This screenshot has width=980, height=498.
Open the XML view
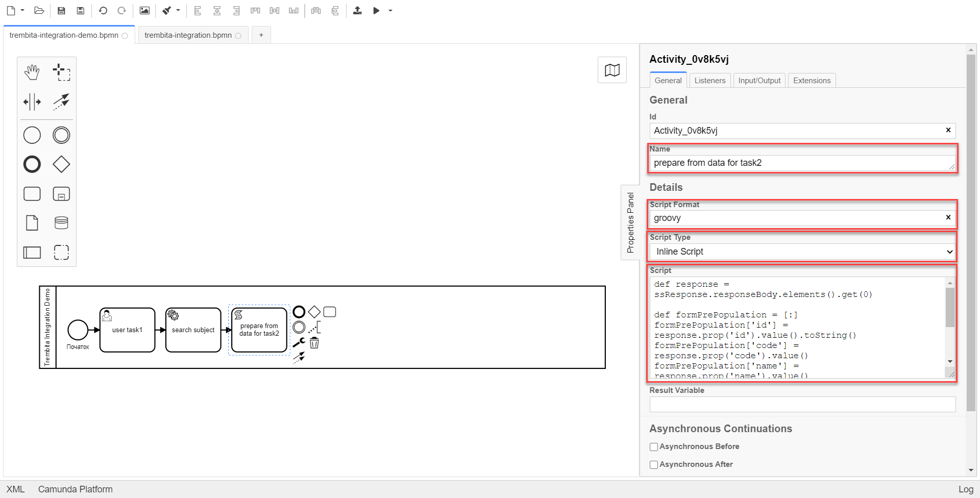(x=15, y=489)
